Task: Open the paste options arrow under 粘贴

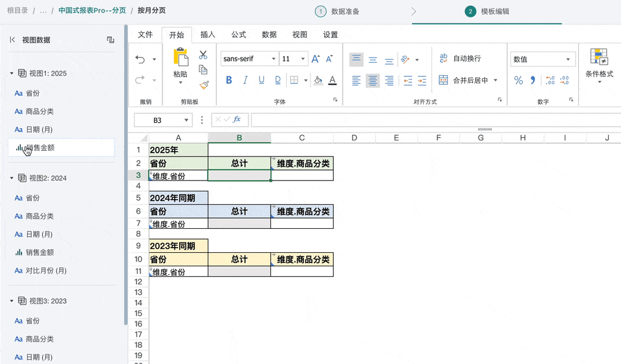Action: [x=180, y=83]
